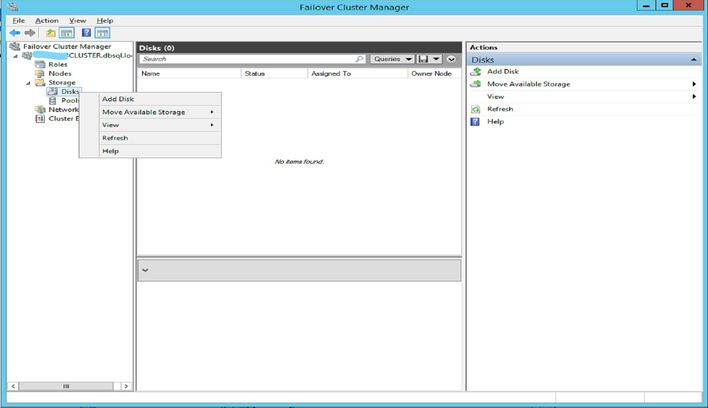Open the Nodes tree item

click(x=60, y=74)
